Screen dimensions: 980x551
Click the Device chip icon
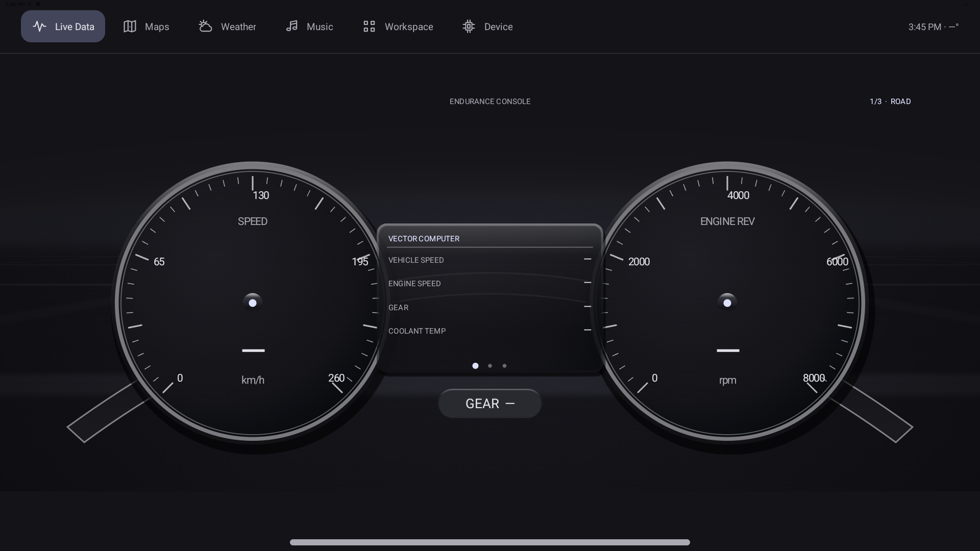(469, 27)
